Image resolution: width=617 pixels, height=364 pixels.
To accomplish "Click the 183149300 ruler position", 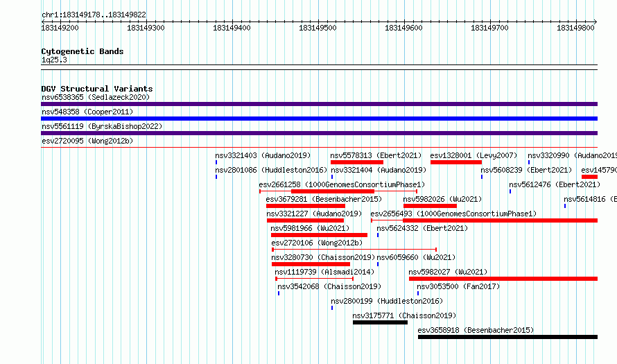I will point(146,28).
